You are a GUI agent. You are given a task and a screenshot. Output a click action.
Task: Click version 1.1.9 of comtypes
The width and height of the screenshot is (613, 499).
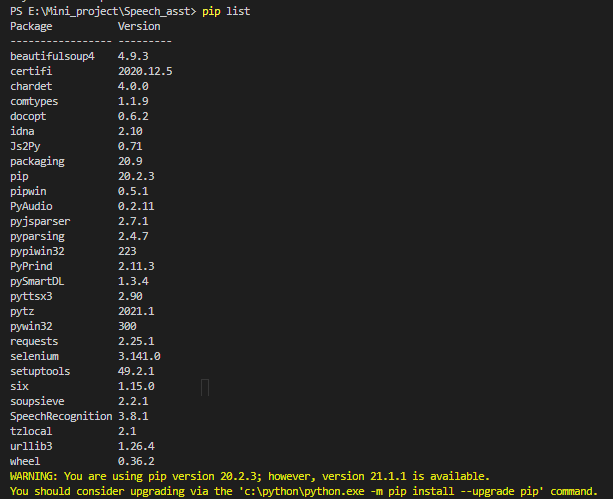133,101
